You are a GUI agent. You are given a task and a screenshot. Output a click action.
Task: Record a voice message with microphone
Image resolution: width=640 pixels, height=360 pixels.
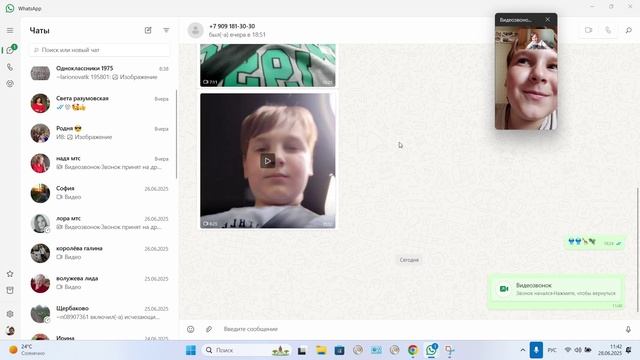click(x=628, y=329)
